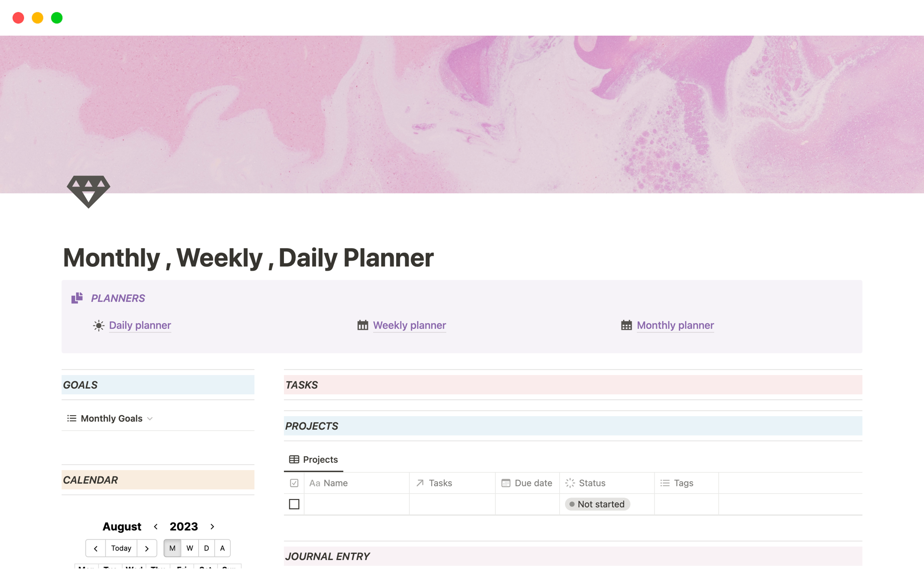The width and height of the screenshot is (924, 578).
Task: Tick the empty project row checkbox
Action: pos(294,504)
